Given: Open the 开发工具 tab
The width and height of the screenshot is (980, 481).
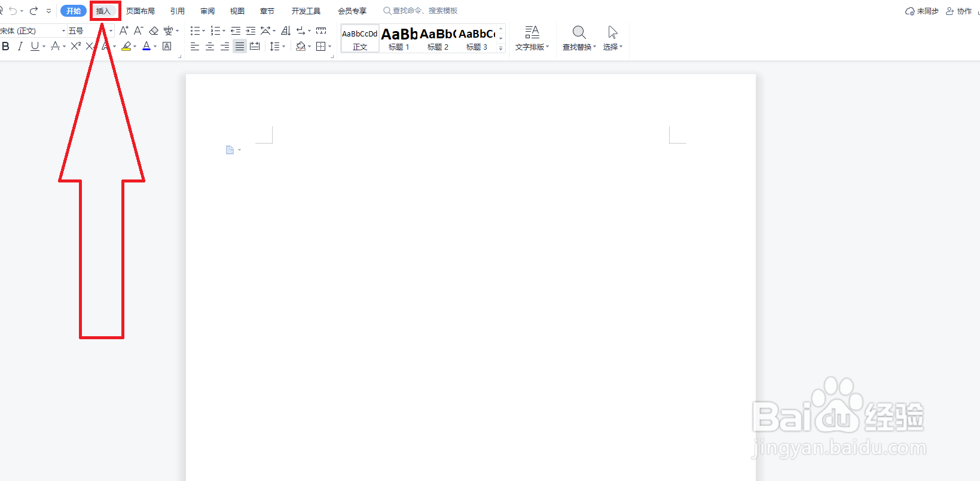Looking at the screenshot, I should [306, 11].
